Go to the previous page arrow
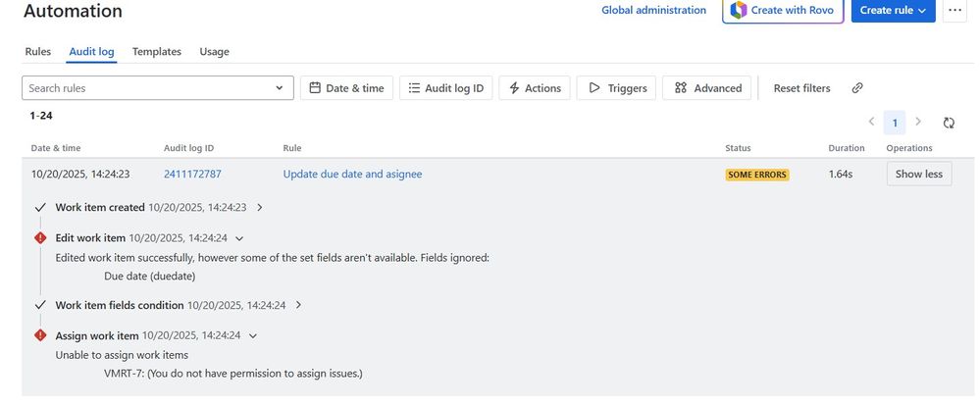 coord(871,123)
